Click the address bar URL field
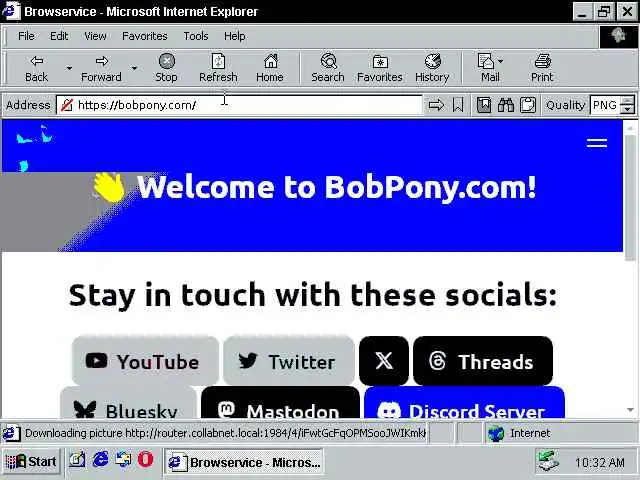Image resolution: width=640 pixels, height=480 pixels. 239,105
